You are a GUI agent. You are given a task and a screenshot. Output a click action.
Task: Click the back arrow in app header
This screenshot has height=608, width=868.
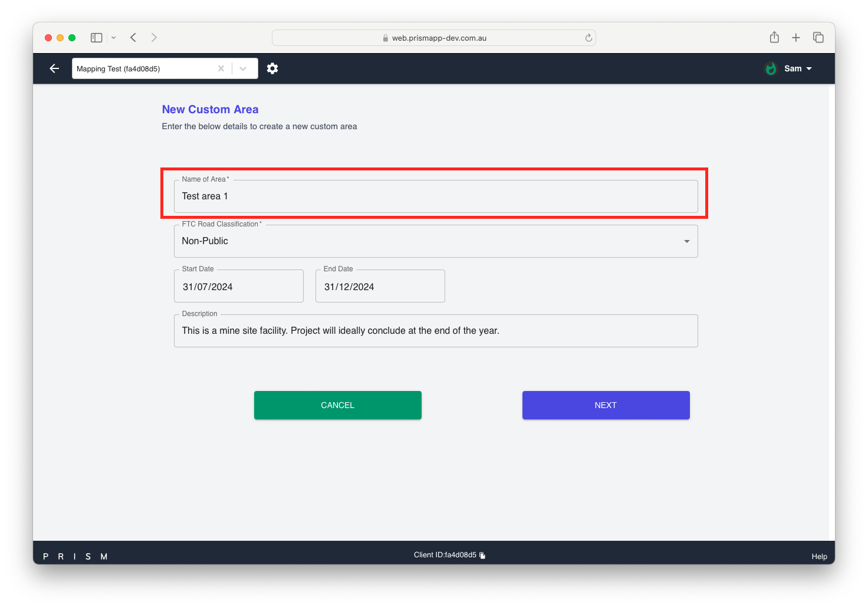pyautogui.click(x=54, y=68)
